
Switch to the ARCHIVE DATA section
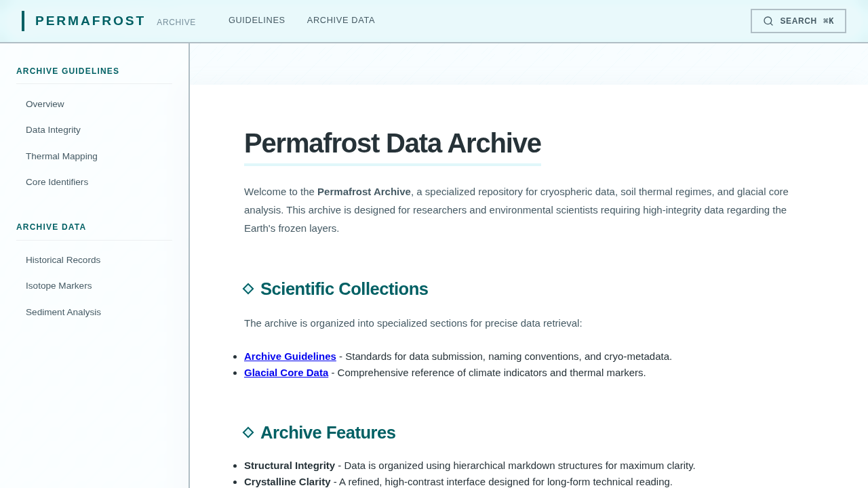[x=341, y=18]
